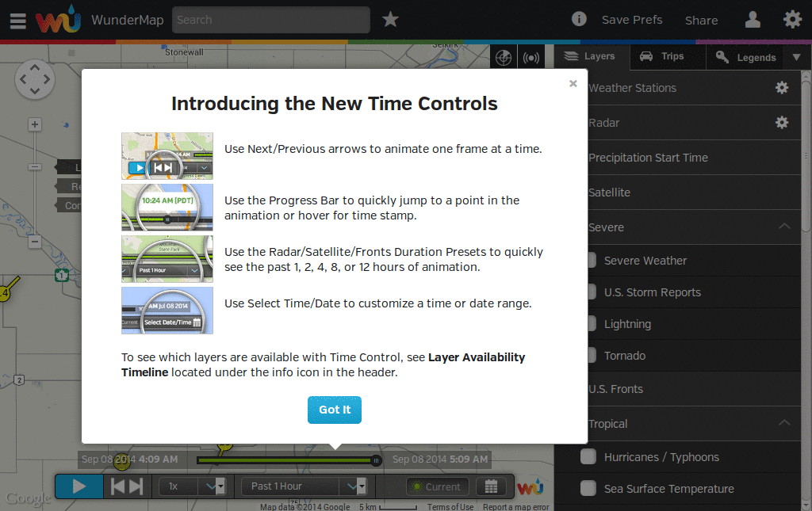Open the Past 1 Hour dropdown
This screenshot has height=511, width=812.
point(304,486)
